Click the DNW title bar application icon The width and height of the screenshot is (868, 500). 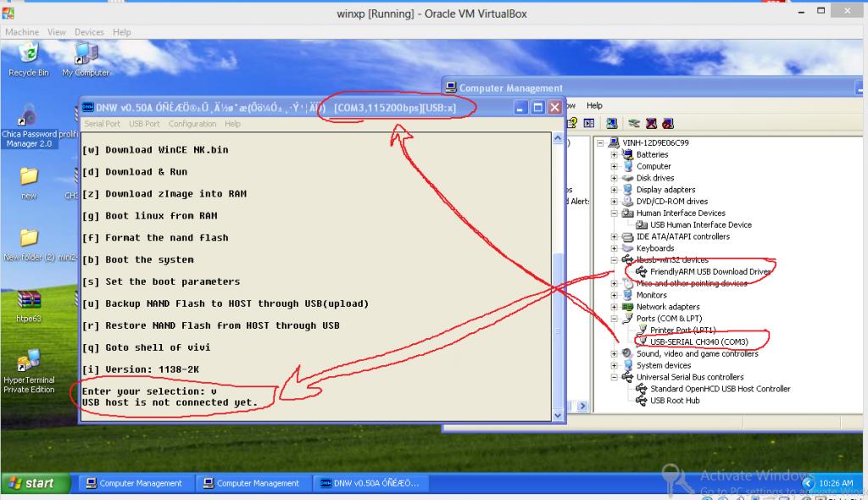88,107
